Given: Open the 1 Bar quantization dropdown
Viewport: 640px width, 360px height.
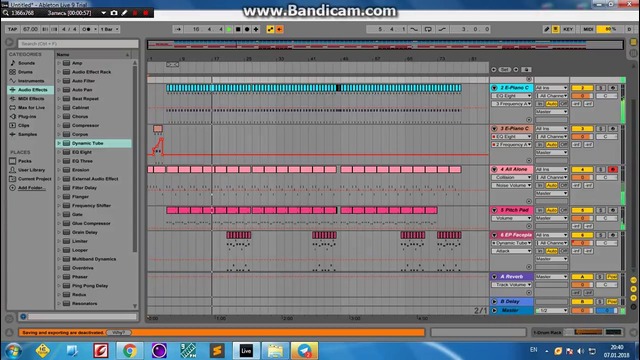Looking at the screenshot, I should coord(109,29).
